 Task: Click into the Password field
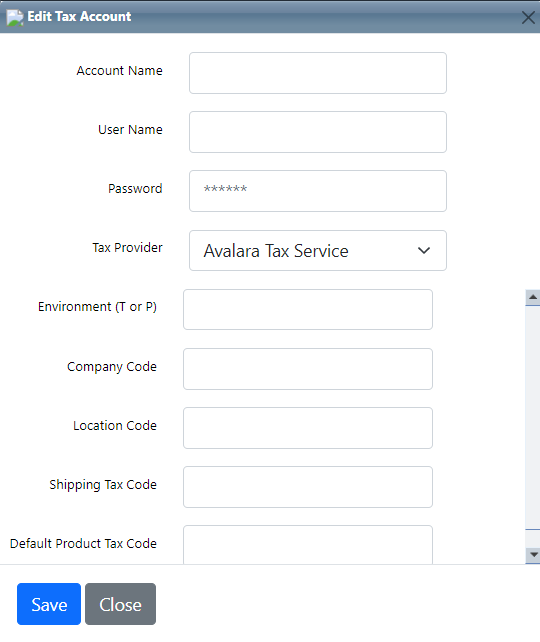(x=318, y=191)
